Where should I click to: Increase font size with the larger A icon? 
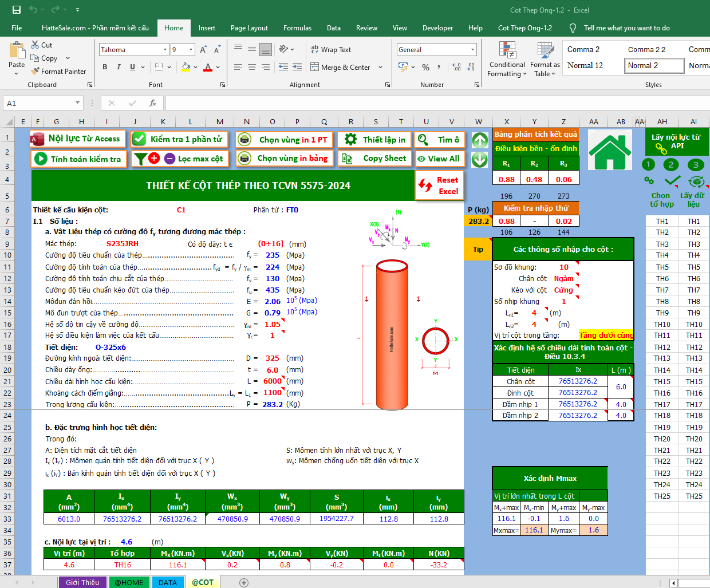click(203, 50)
